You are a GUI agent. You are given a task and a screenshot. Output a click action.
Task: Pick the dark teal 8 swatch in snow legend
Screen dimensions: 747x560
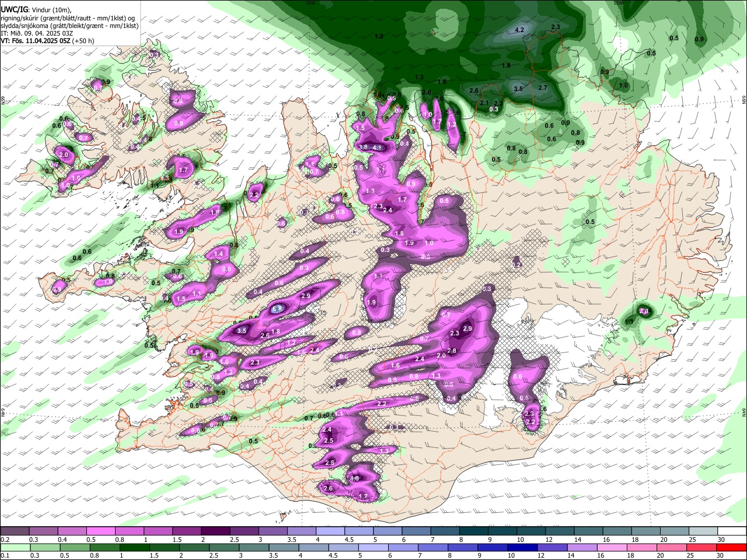coord(473,531)
